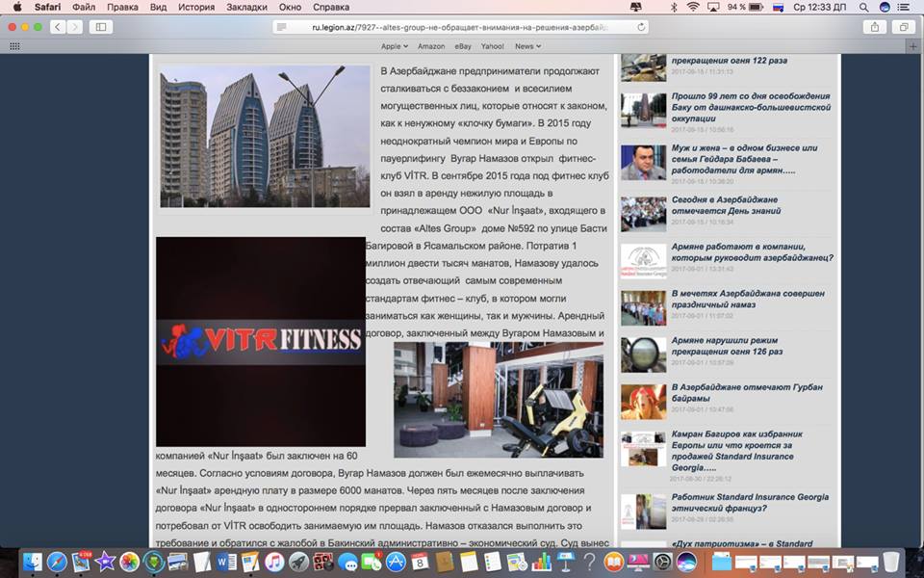
Task: Open 'Работник Standard Insurance Georgia этнический француз?'
Action: coord(750,503)
